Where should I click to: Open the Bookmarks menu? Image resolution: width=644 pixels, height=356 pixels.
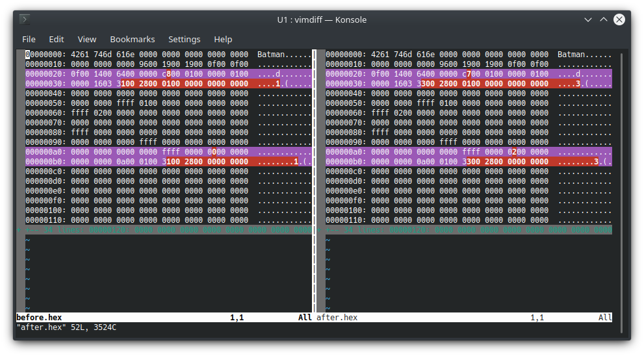(x=133, y=40)
